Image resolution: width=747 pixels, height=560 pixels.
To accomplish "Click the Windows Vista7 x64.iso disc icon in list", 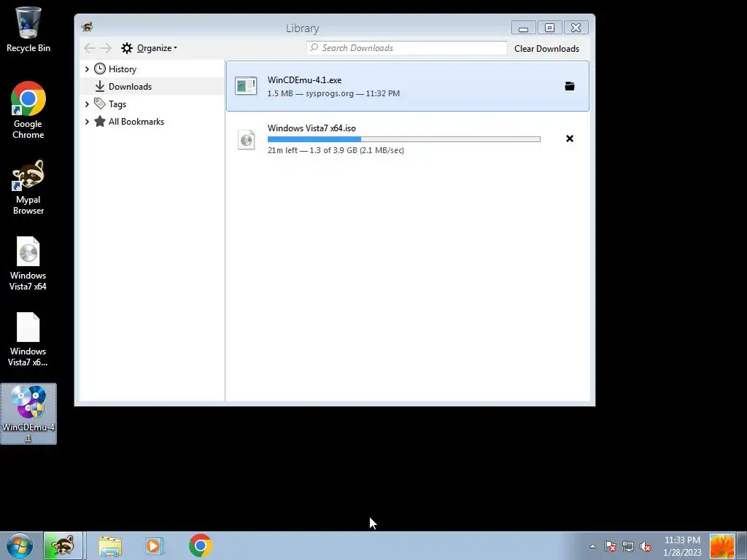I will tap(247, 139).
